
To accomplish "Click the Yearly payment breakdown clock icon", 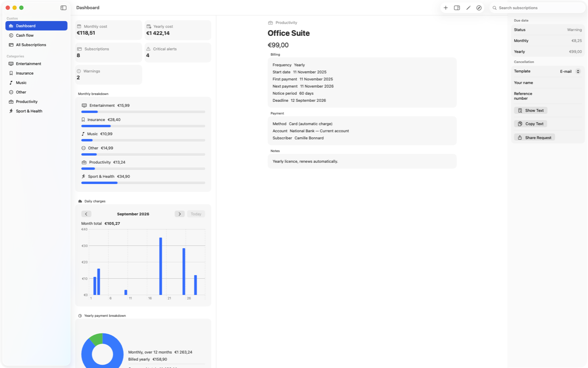I will click(80, 316).
